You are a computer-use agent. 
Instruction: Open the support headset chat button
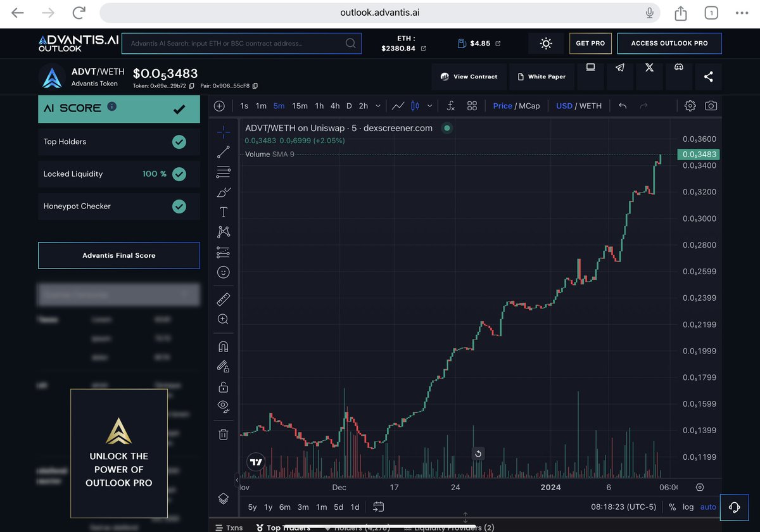click(x=735, y=507)
